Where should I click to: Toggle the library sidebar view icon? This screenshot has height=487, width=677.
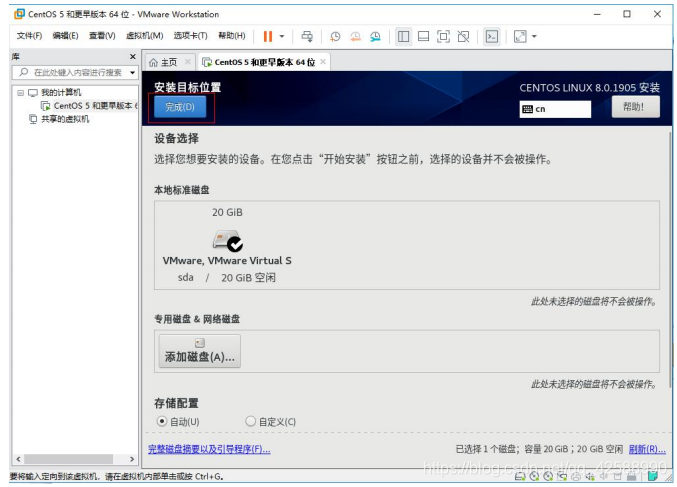click(x=403, y=36)
